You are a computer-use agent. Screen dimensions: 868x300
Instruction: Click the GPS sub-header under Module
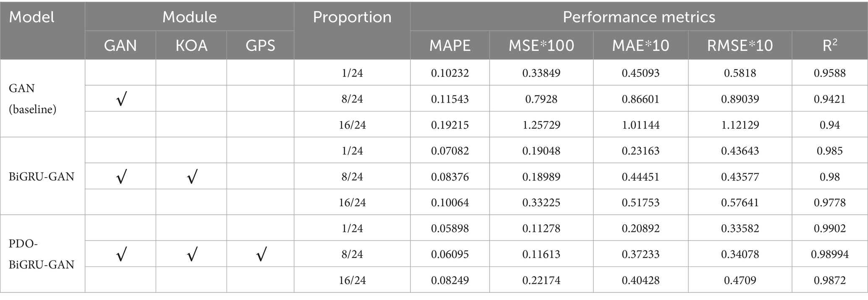coord(260,45)
